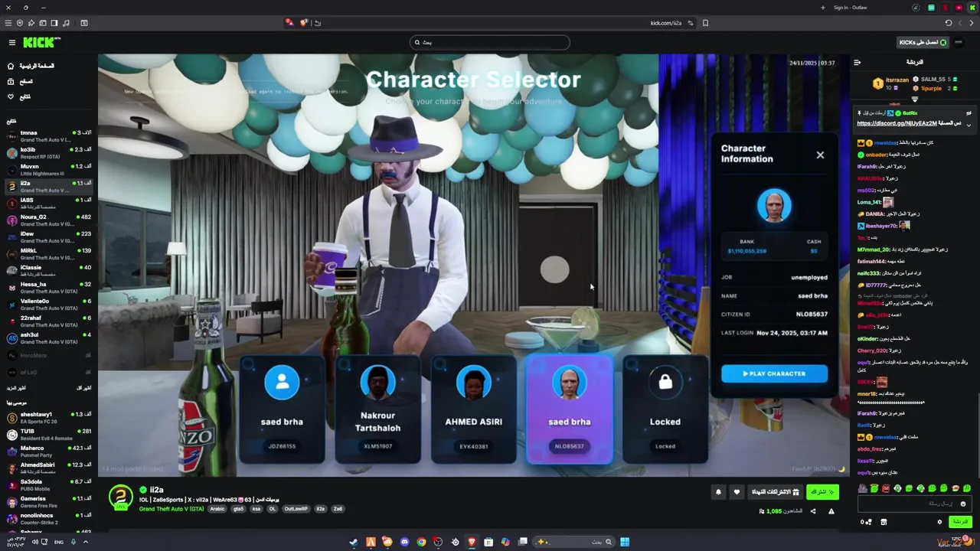980x551 pixels.
Task: Open the emoji picker in chat input
Action: [x=963, y=504]
